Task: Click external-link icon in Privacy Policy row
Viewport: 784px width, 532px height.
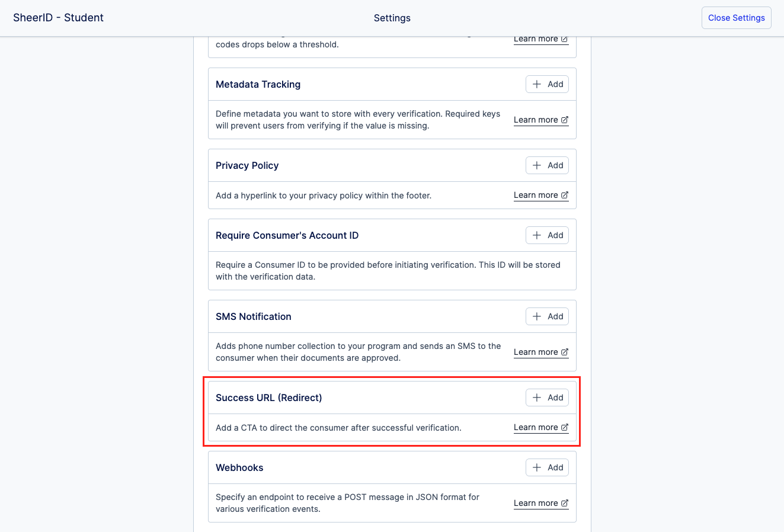Action: (565, 195)
